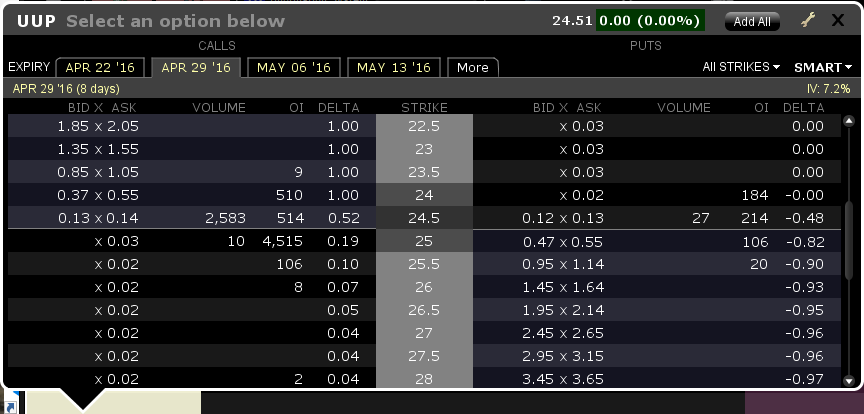Click the 26 strike cell
Viewport: 864px width, 414px height.
pyautogui.click(x=424, y=287)
